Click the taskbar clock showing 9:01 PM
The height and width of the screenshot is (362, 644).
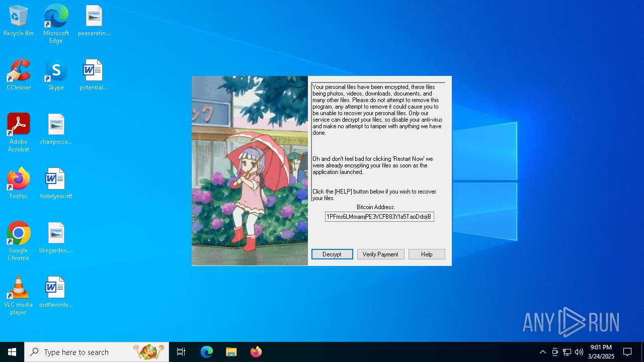(601, 352)
